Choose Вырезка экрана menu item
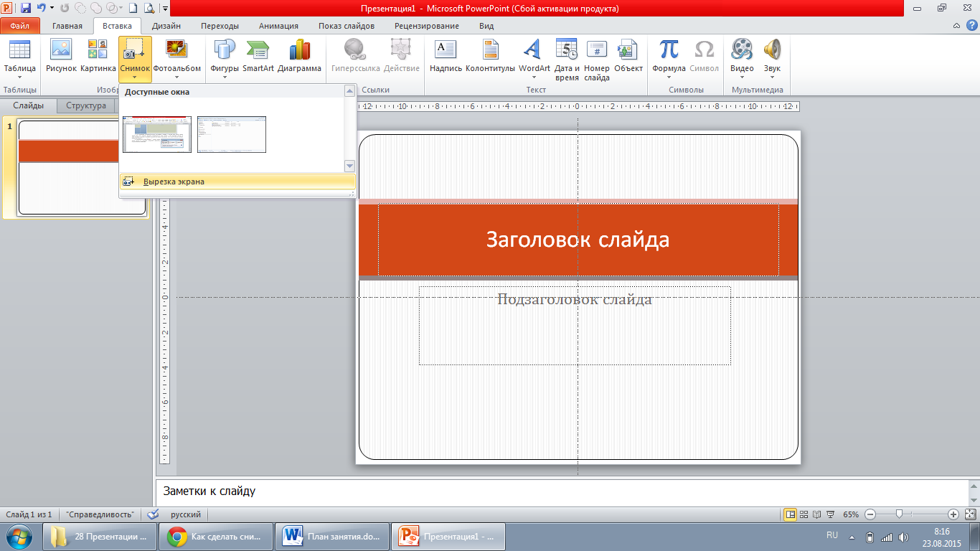Image resolution: width=980 pixels, height=551 pixels. coord(237,182)
